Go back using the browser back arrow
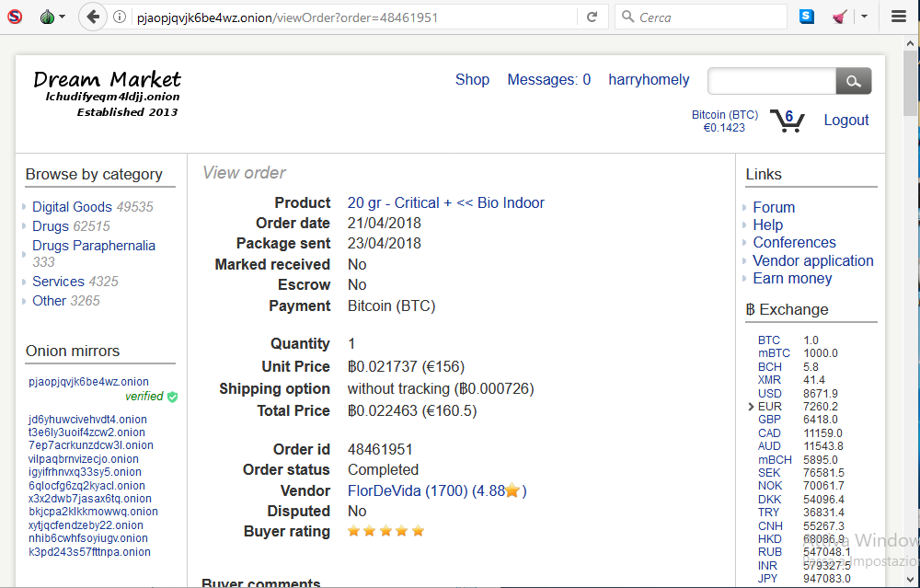 [92, 17]
